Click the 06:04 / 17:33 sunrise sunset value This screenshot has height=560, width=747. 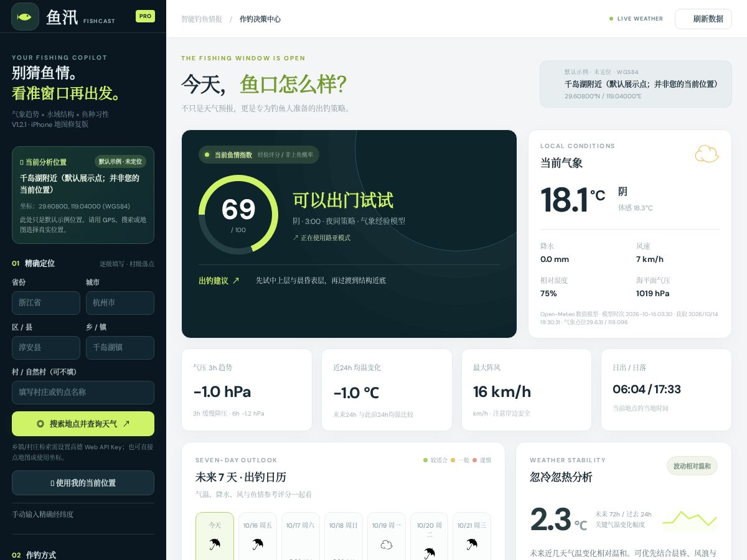[x=647, y=390]
